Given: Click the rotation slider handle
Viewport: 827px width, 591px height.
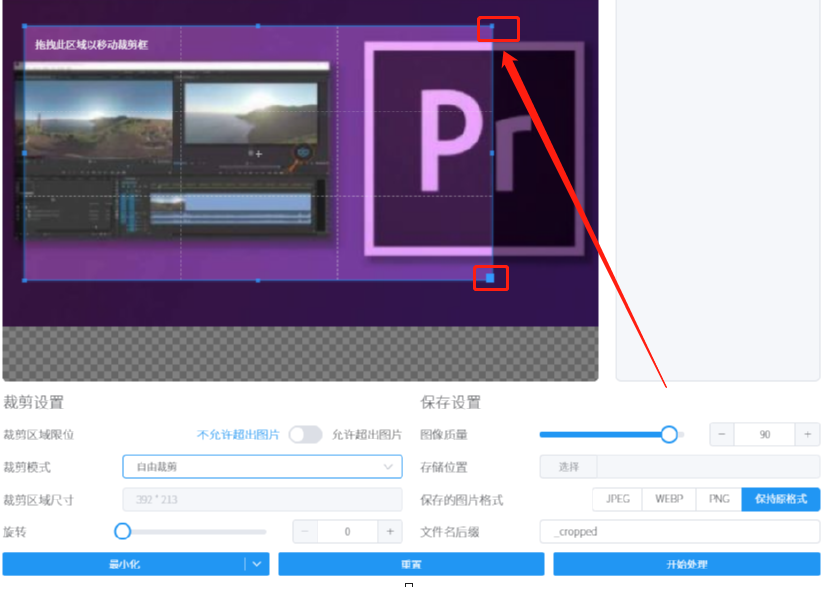Looking at the screenshot, I should tap(122, 531).
